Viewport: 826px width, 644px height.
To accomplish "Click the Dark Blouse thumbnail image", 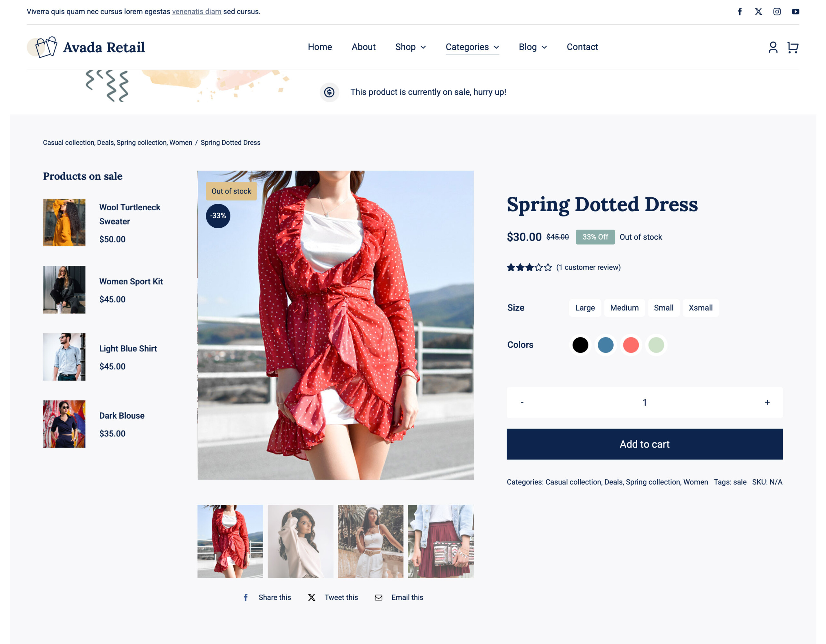I will (64, 424).
